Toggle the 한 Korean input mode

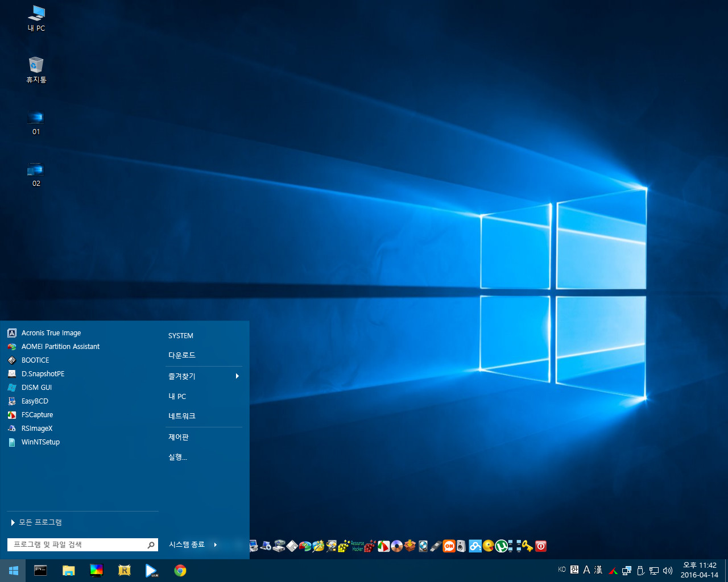click(574, 569)
